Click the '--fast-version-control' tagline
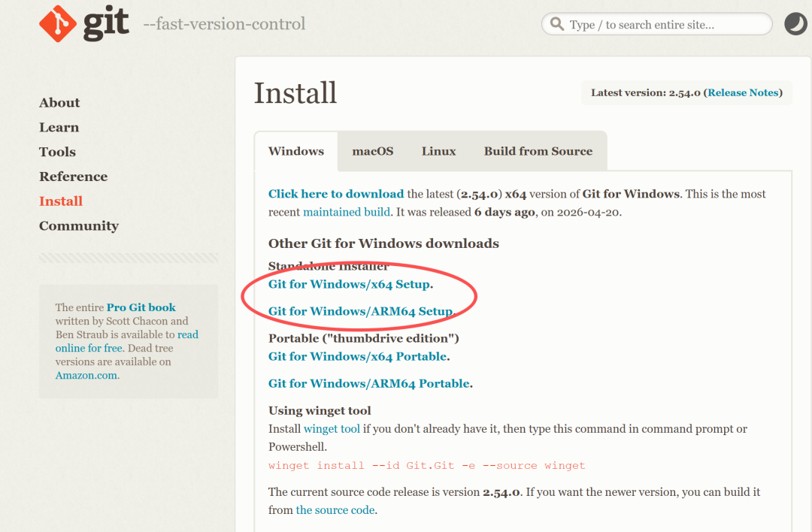812x532 pixels. pos(224,24)
